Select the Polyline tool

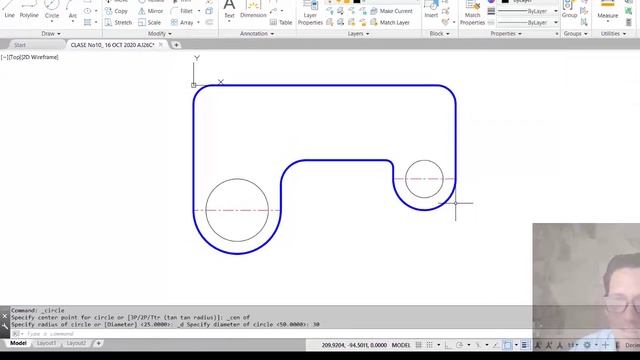29,10
